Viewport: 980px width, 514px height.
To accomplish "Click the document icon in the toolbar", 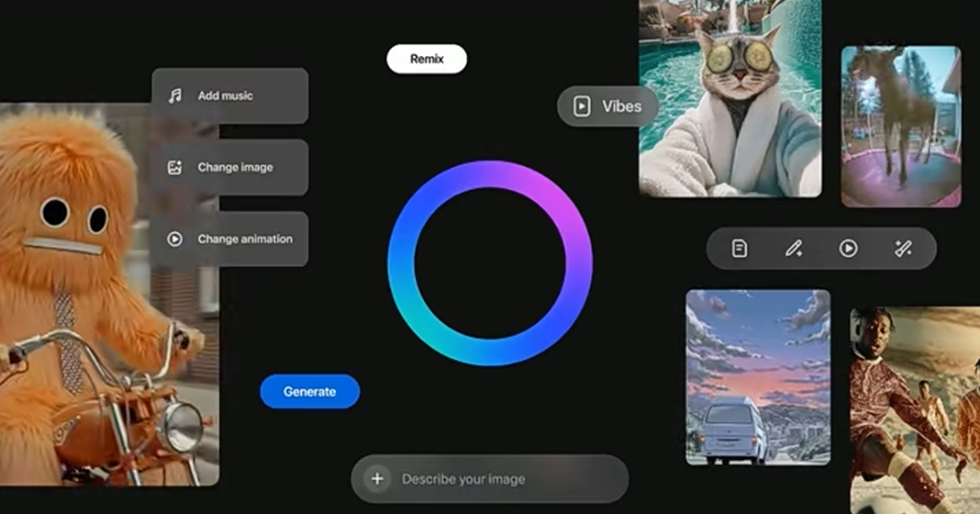I will coord(740,248).
